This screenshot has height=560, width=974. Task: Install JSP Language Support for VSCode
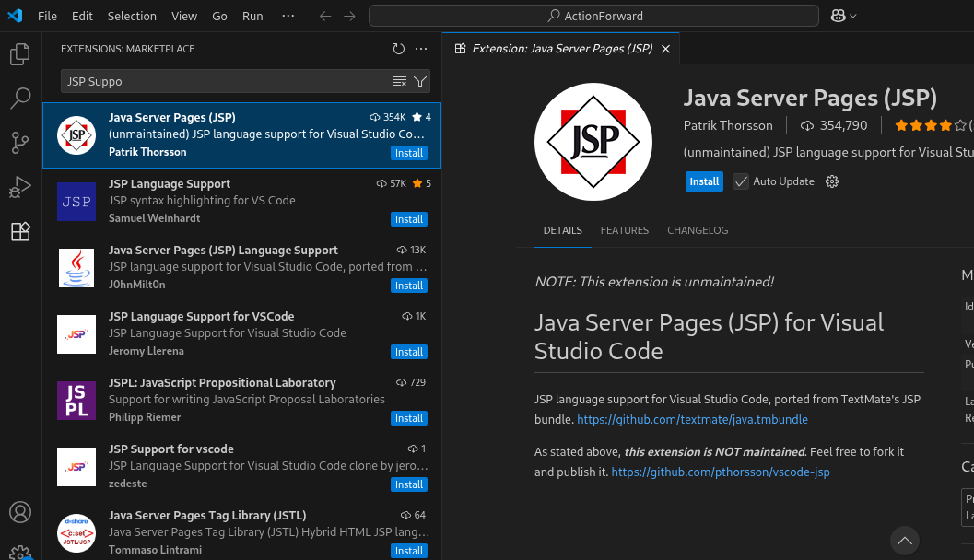tap(409, 352)
